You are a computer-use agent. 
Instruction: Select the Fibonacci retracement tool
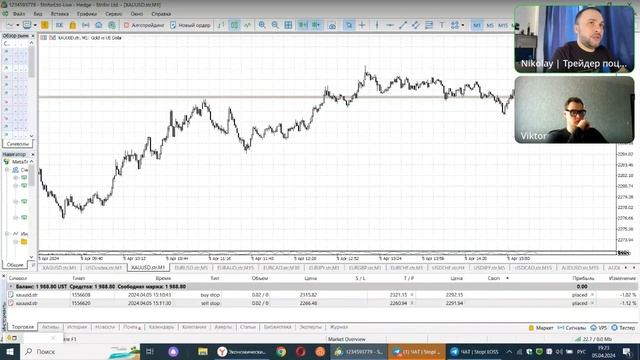click(x=429, y=25)
